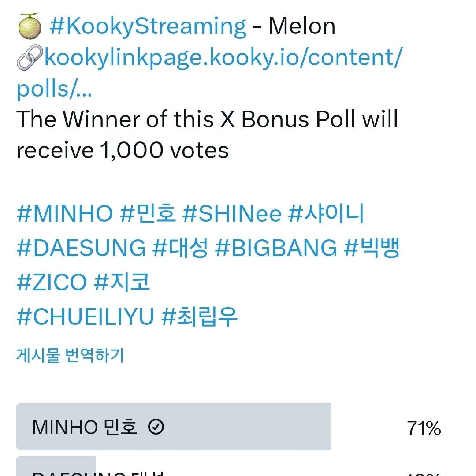The width and height of the screenshot is (476, 476).
Task: Select the #최립우 hashtag
Action: click(200, 316)
